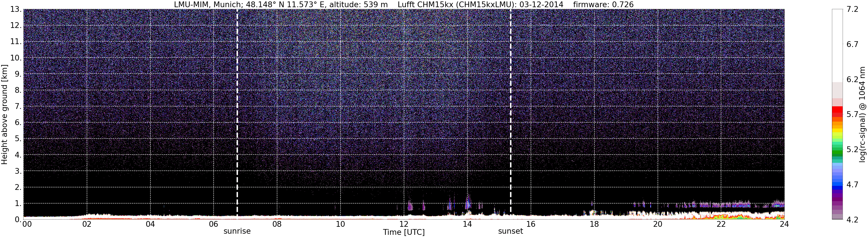This screenshot has width=868, height=238.
Task: Click the 6. height tick label
Action: [x=18, y=122]
